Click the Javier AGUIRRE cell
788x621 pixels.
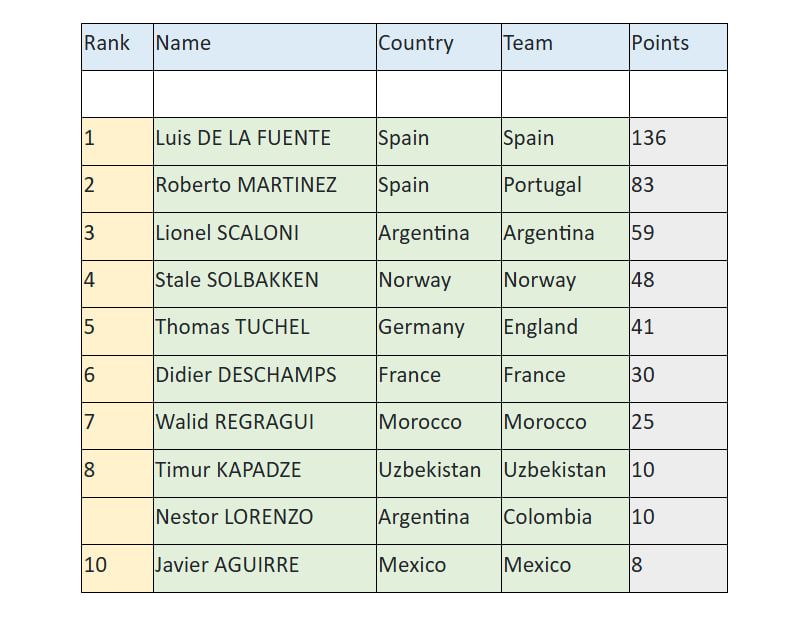click(264, 565)
